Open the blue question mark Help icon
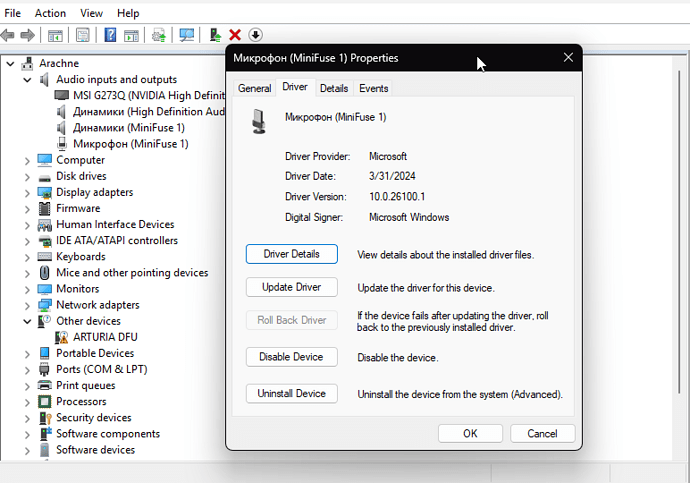This screenshot has height=483, width=690. click(110, 35)
